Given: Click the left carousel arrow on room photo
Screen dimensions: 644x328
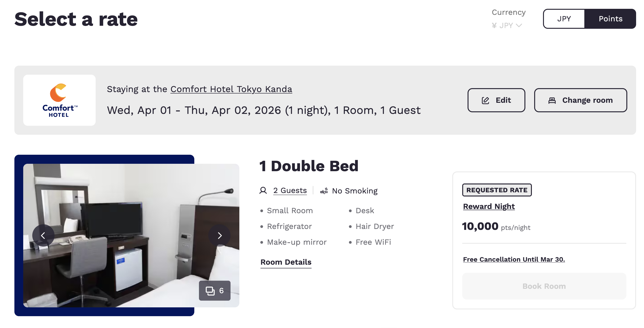Looking at the screenshot, I should click(43, 235).
